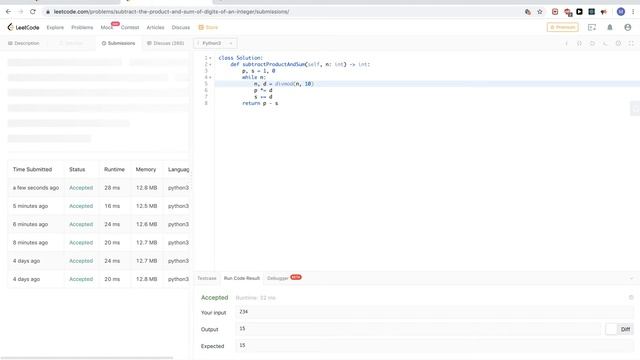Open the Accepted submission with 12.6 MB memory
Screen dimensions: 640x360
click(81, 224)
